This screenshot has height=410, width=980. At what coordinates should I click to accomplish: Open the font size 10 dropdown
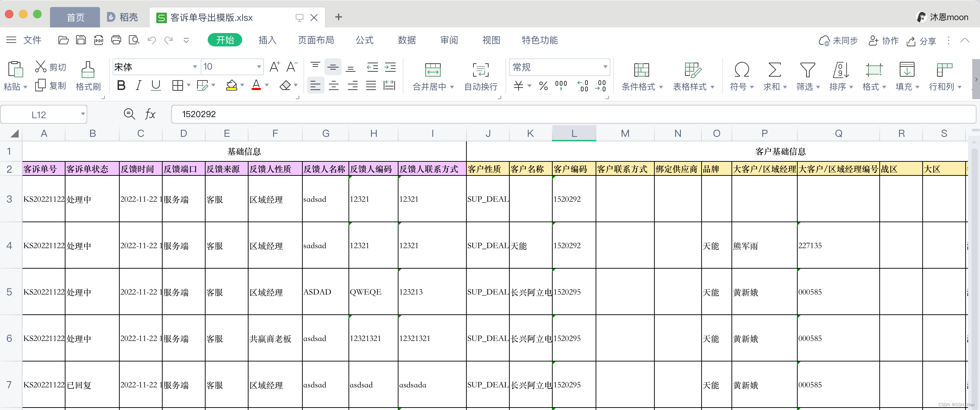pos(259,67)
